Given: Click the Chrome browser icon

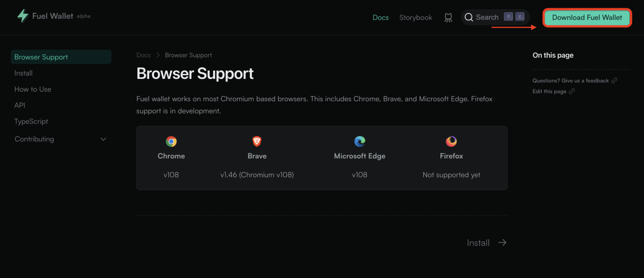Looking at the screenshot, I should [x=171, y=142].
